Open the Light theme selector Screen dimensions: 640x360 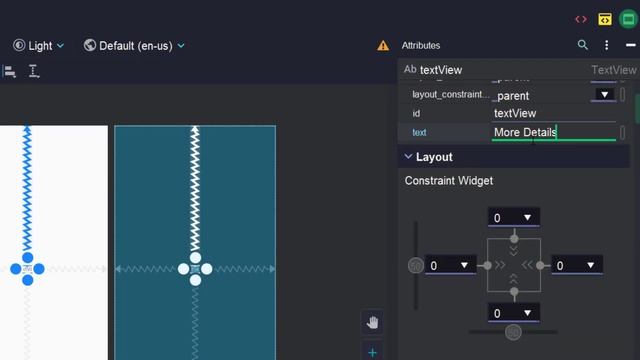(x=38, y=46)
